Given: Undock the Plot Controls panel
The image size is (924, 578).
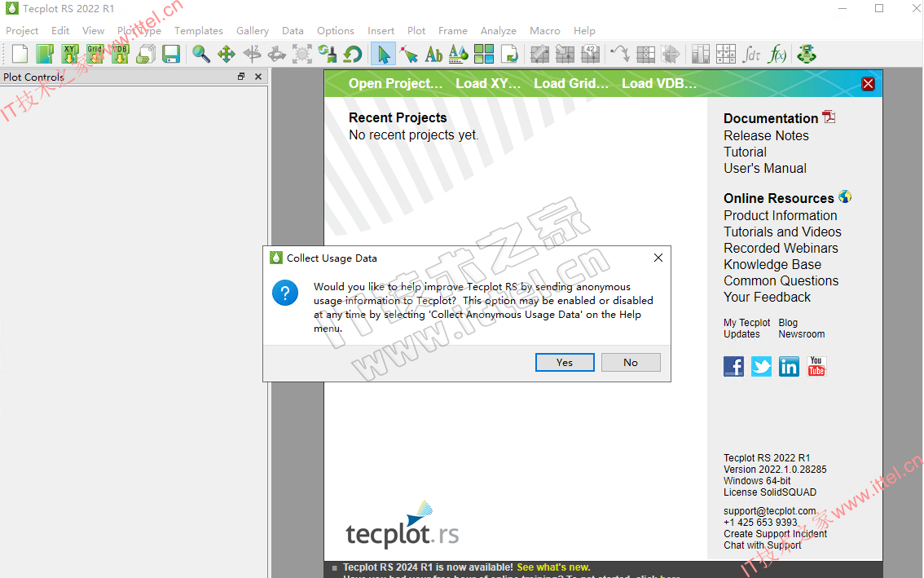Looking at the screenshot, I should 241,77.
